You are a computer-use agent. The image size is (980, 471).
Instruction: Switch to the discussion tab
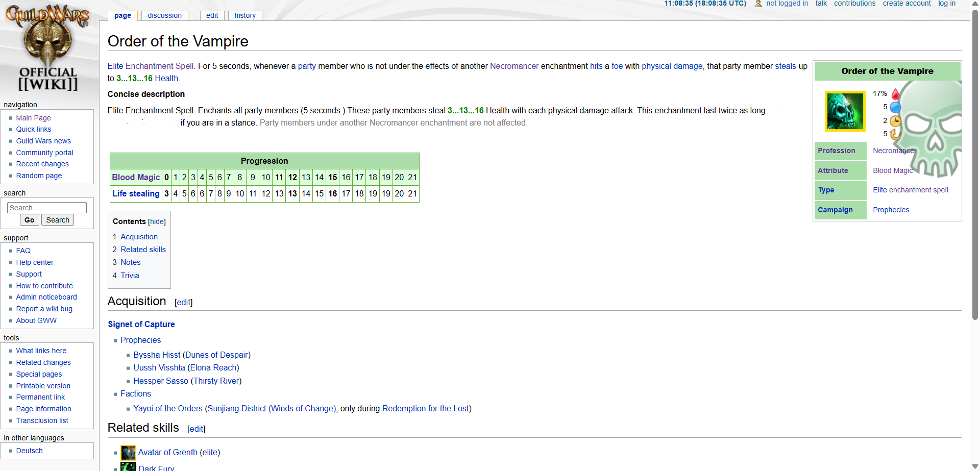coord(164,15)
